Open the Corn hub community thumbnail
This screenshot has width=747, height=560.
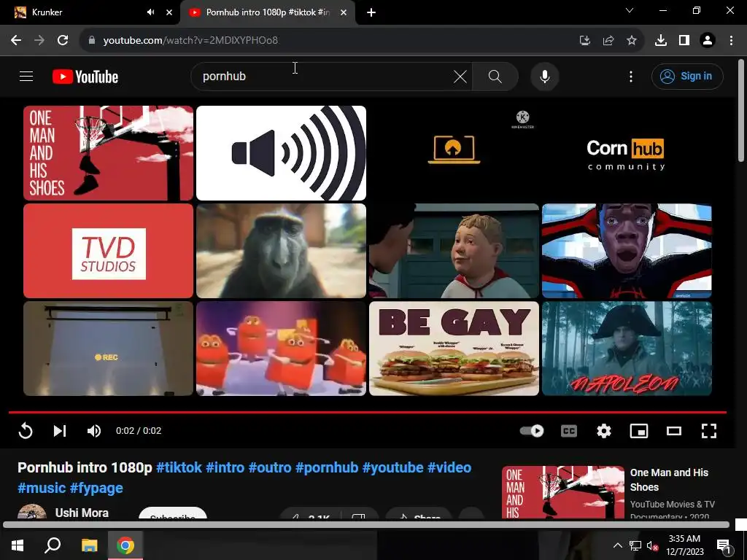coord(627,153)
